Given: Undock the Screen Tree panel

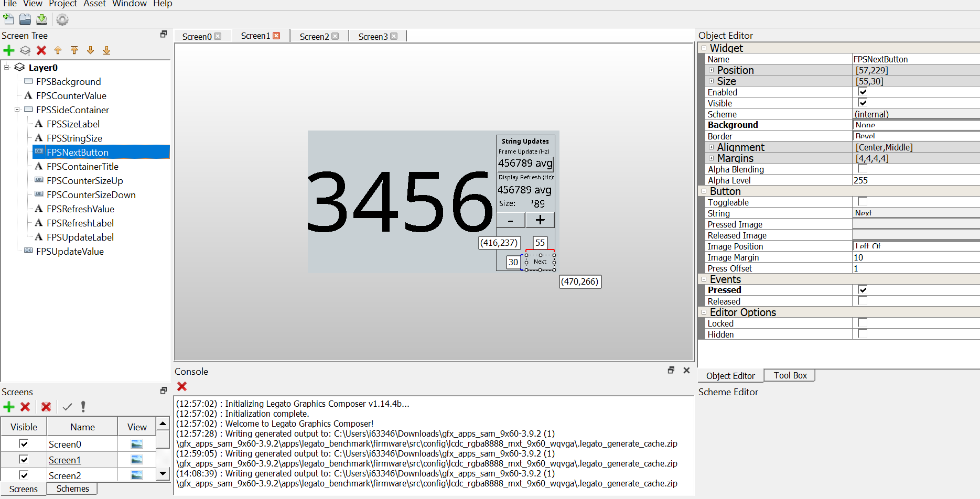Looking at the screenshot, I should (164, 34).
